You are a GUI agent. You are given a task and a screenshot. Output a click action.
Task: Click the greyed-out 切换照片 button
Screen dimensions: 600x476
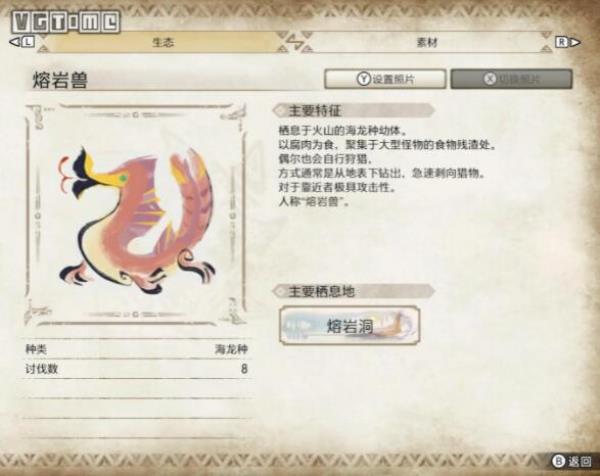pyautogui.click(x=512, y=79)
